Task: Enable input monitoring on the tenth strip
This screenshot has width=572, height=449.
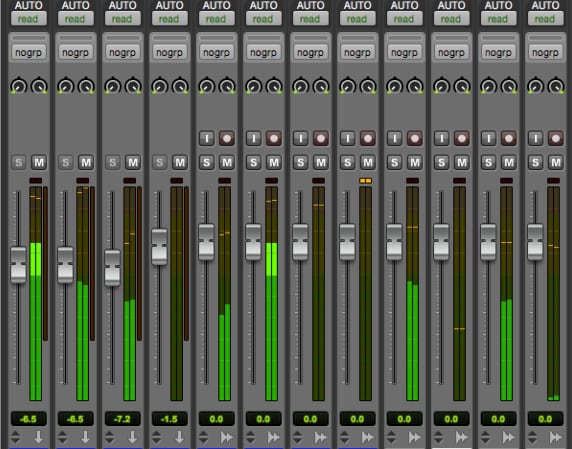Action: [442, 139]
